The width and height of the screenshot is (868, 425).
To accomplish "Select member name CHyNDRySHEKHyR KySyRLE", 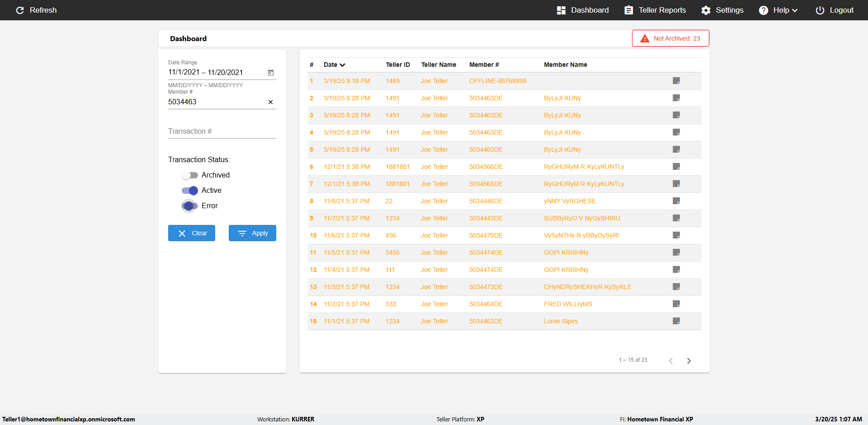I will [588, 287].
